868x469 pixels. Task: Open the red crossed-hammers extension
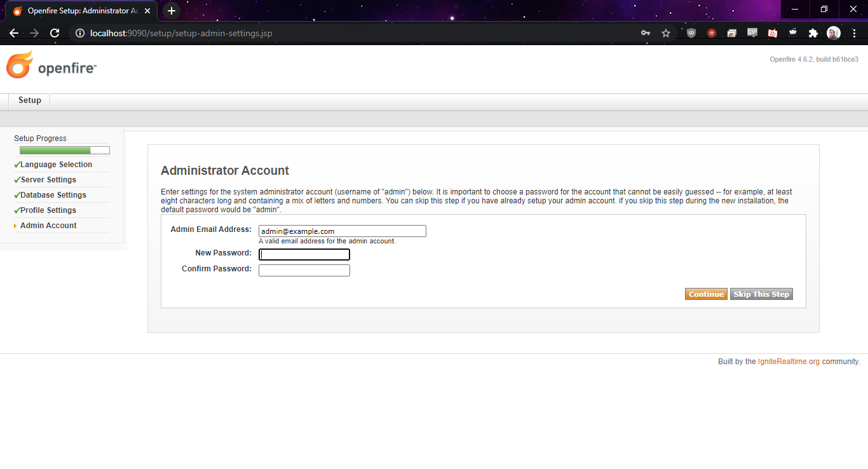click(712, 33)
